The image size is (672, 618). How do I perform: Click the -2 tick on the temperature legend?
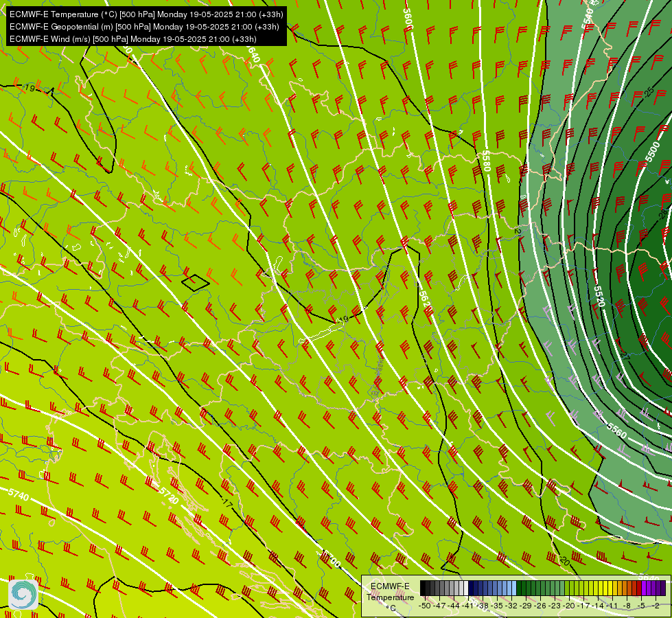(x=656, y=606)
